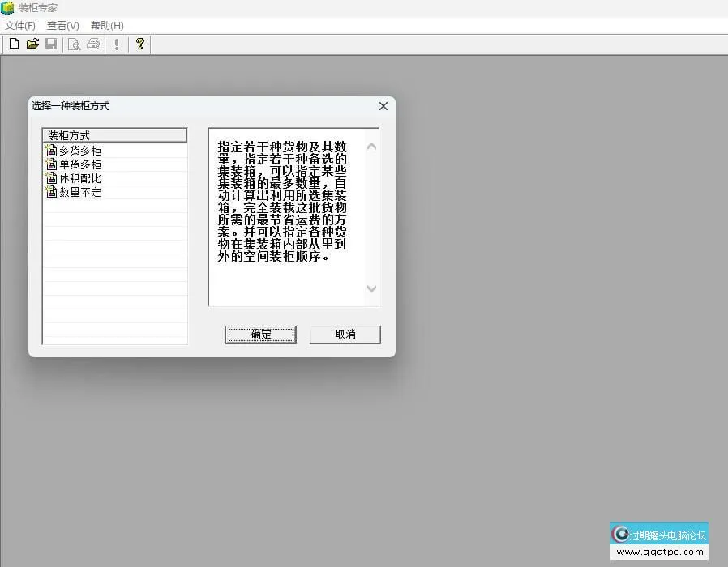
Task: Close the 选择一种装柜方式 dialog
Action: 383,106
